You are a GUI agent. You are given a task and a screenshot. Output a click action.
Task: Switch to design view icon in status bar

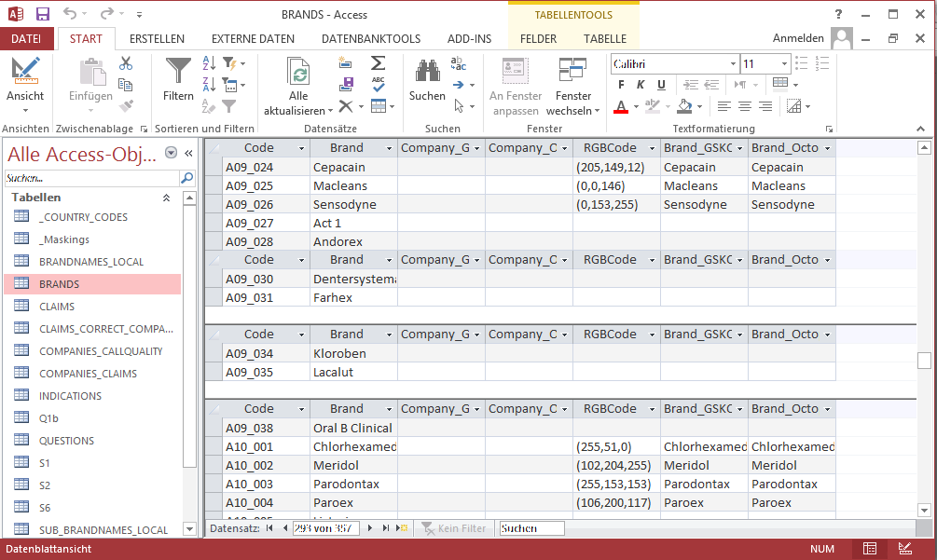(904, 549)
